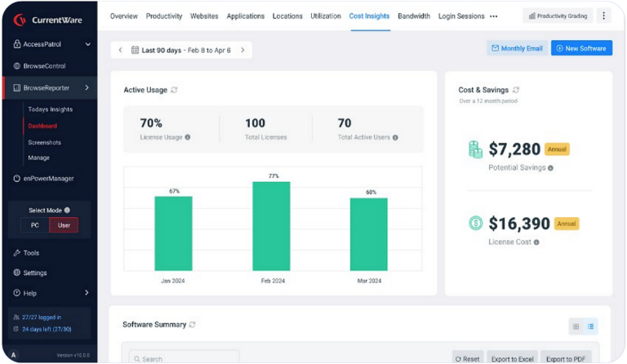This screenshot has height=364, width=627.
Task: Click the license cost dollar icon
Action: pyautogui.click(x=475, y=223)
